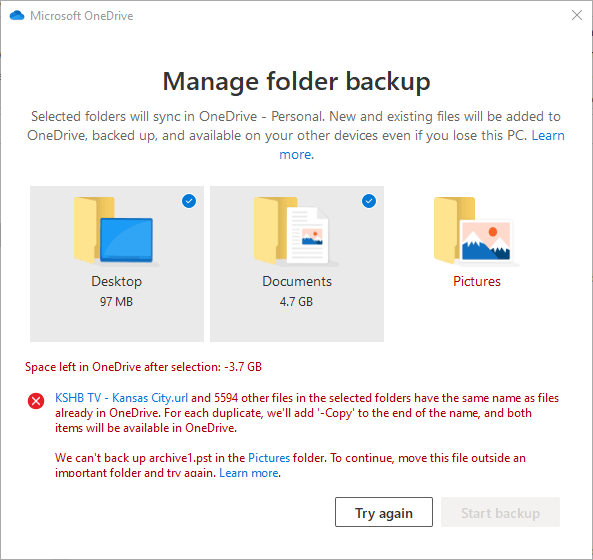The height and width of the screenshot is (560, 593).
Task: Open the KSHB TV - Kansas City.url link
Action: 121,398
